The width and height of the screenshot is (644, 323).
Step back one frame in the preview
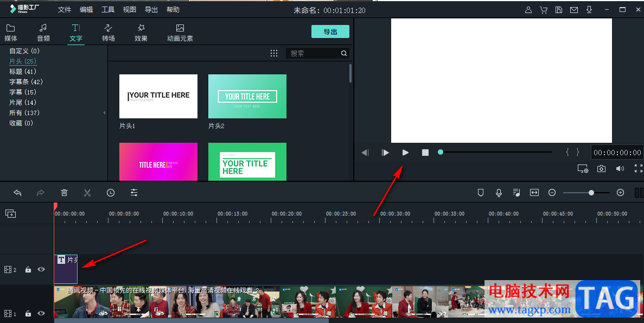pyautogui.click(x=365, y=153)
